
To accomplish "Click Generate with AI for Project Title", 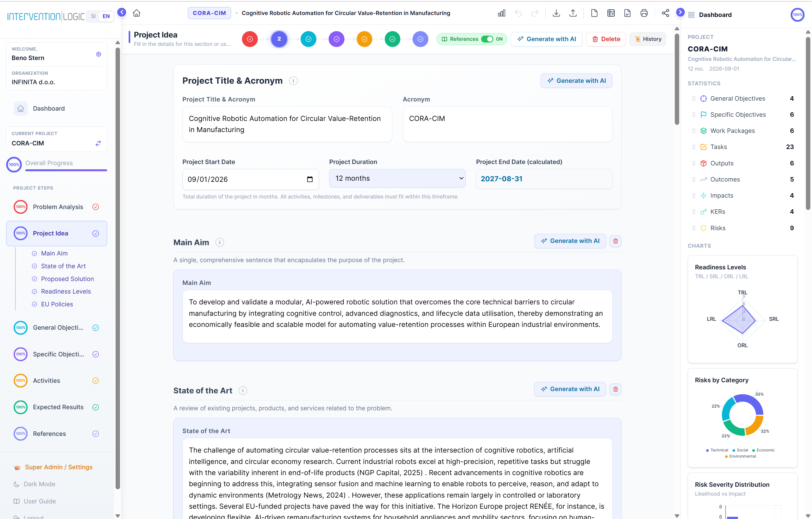I will point(576,81).
